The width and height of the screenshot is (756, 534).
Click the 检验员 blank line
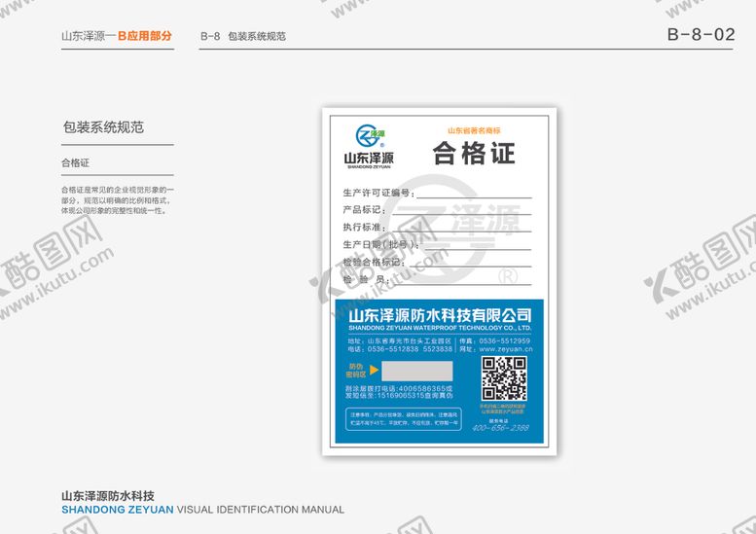(x=459, y=283)
